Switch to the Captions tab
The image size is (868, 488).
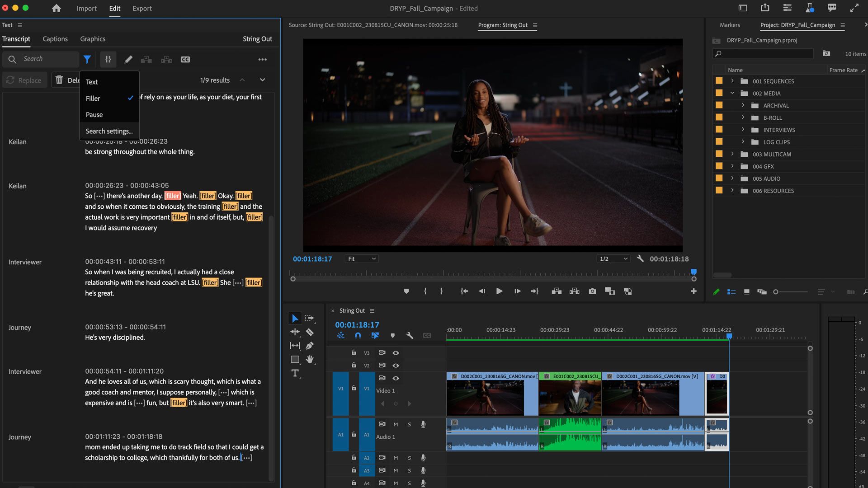pos(55,39)
